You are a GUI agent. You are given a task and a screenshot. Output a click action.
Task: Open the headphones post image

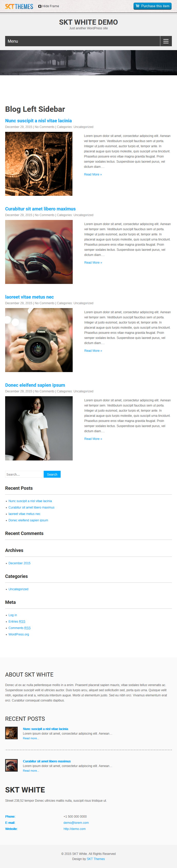click(39, 252)
